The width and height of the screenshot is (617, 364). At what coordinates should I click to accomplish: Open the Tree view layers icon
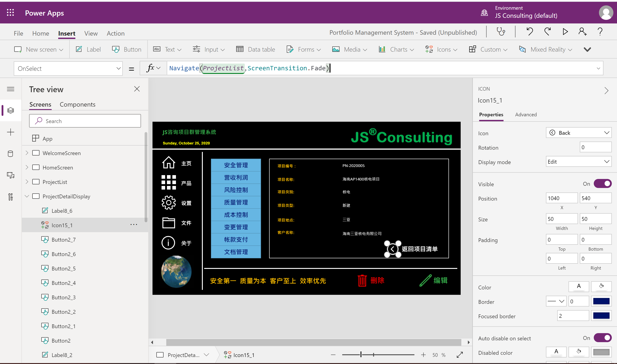click(11, 110)
